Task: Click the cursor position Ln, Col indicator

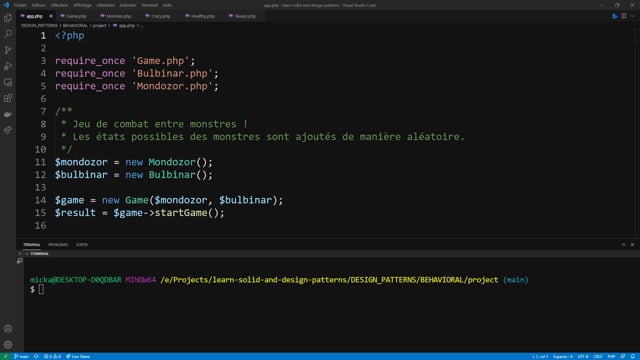Action: coord(540,356)
